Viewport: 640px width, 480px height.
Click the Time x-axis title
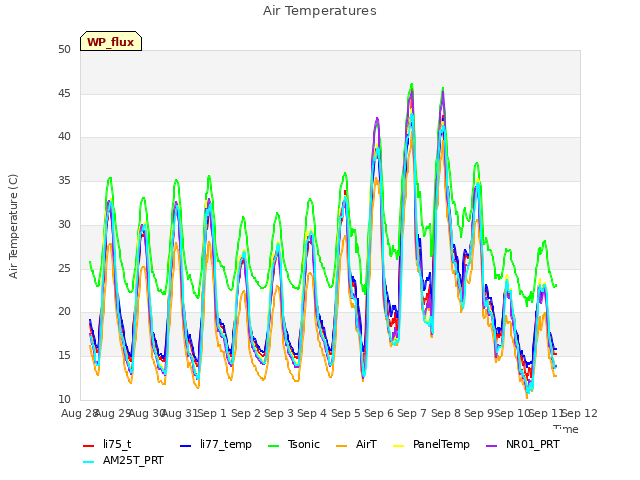[566, 429]
